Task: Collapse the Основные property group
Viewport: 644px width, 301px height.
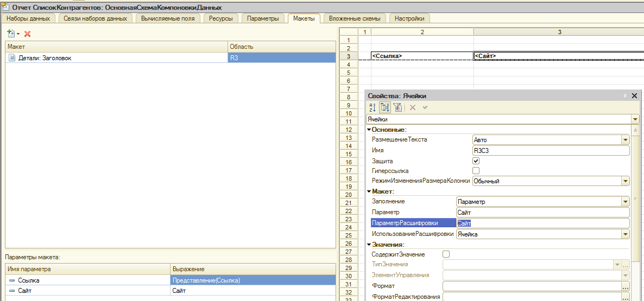Action: tap(369, 130)
